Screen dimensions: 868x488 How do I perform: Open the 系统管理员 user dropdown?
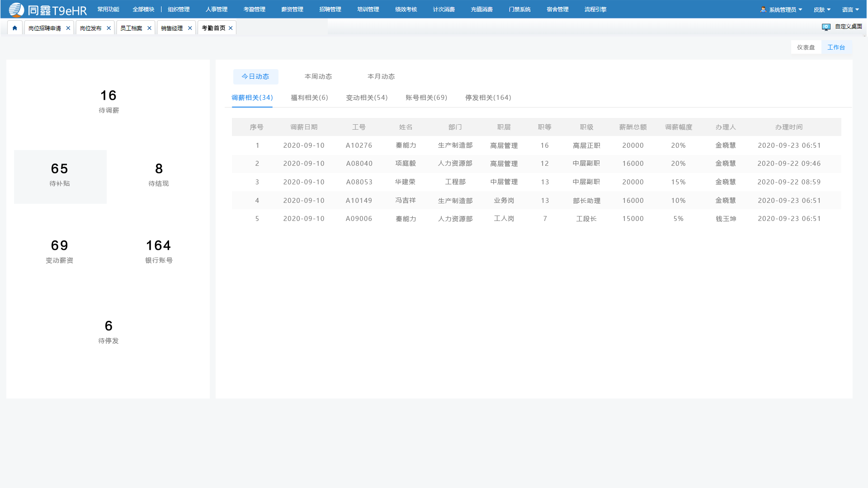(x=781, y=9)
